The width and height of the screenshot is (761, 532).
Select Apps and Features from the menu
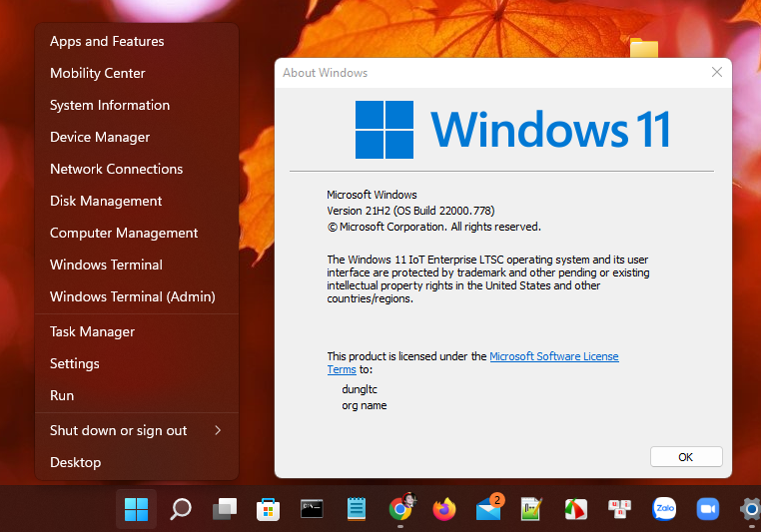tap(137, 41)
